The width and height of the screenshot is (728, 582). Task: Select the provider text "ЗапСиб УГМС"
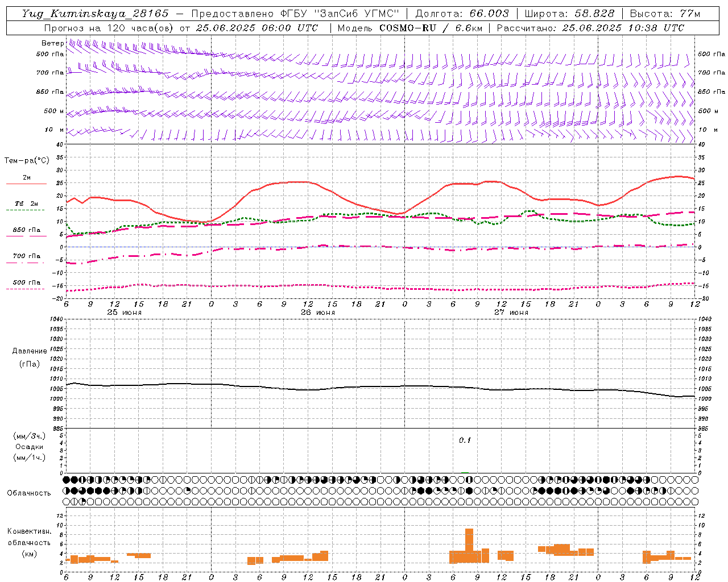(357, 14)
